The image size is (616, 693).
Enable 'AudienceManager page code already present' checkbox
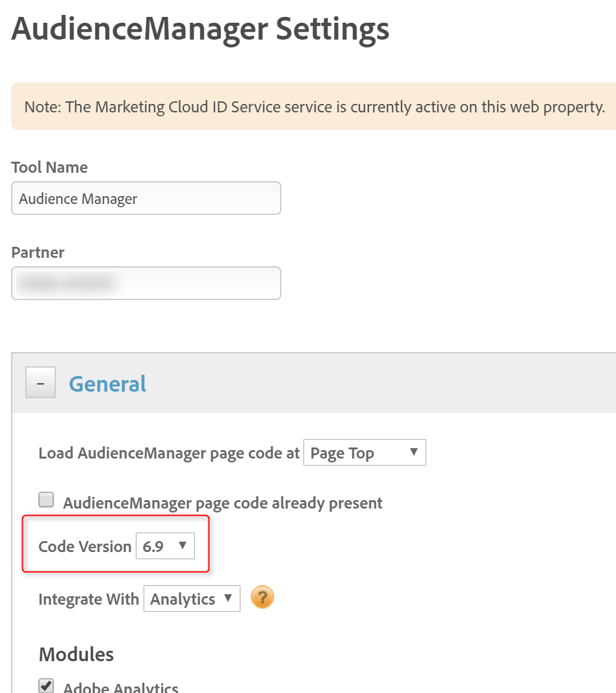(x=46, y=500)
